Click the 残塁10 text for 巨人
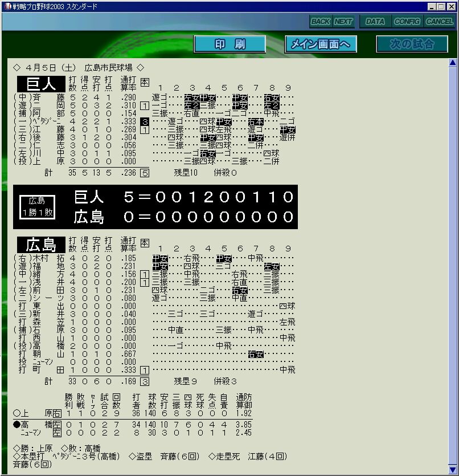 [x=186, y=173]
